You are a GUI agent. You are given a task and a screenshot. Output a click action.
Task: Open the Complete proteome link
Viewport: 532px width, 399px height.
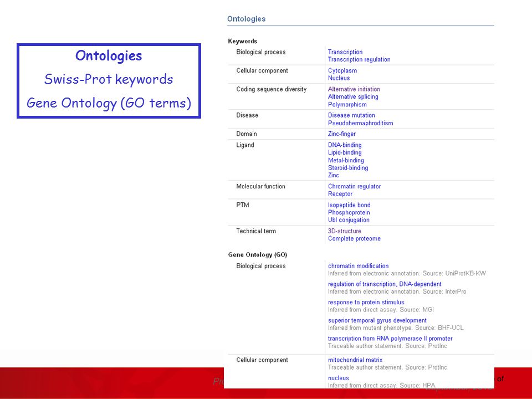click(x=354, y=239)
